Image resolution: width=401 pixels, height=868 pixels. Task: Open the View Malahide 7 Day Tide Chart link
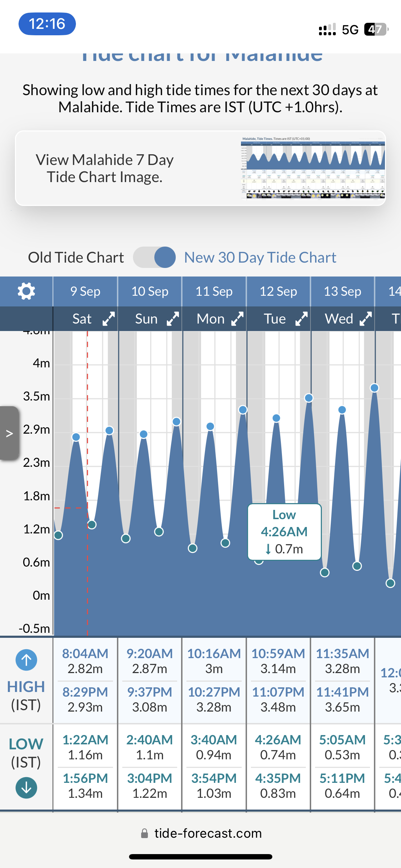tap(104, 168)
